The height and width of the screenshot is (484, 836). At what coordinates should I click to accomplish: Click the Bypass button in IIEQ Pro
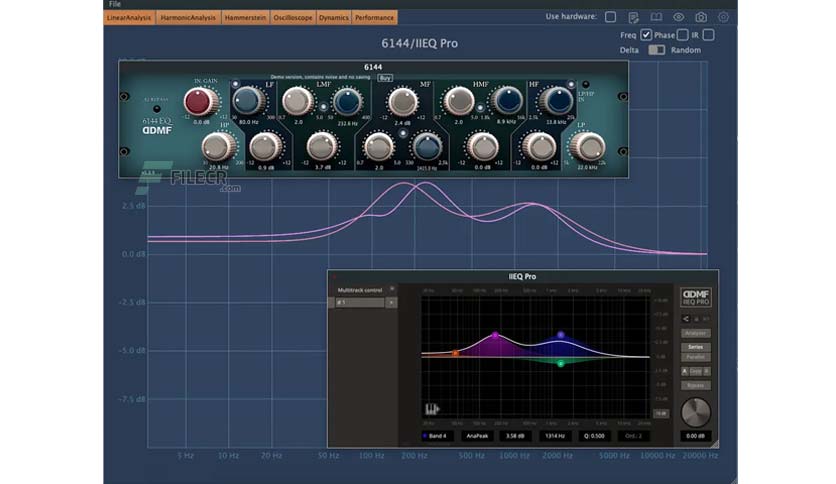(x=695, y=385)
